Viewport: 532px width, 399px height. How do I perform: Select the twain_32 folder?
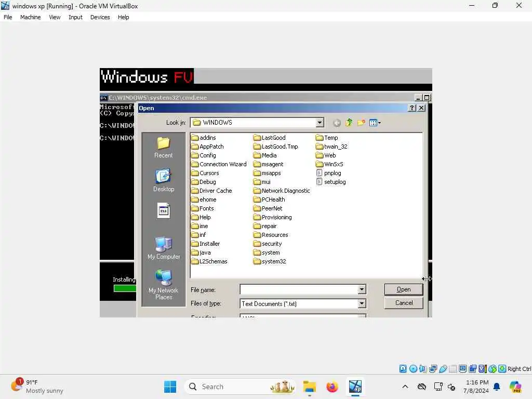coord(331,147)
